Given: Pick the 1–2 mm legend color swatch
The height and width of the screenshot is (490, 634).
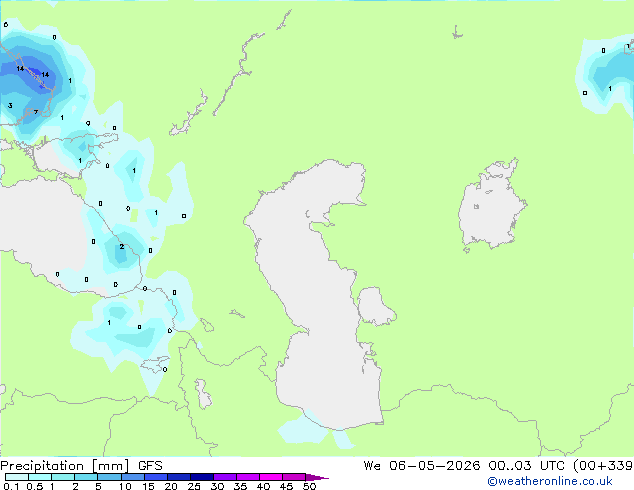Looking at the screenshot, I should 63,477.
